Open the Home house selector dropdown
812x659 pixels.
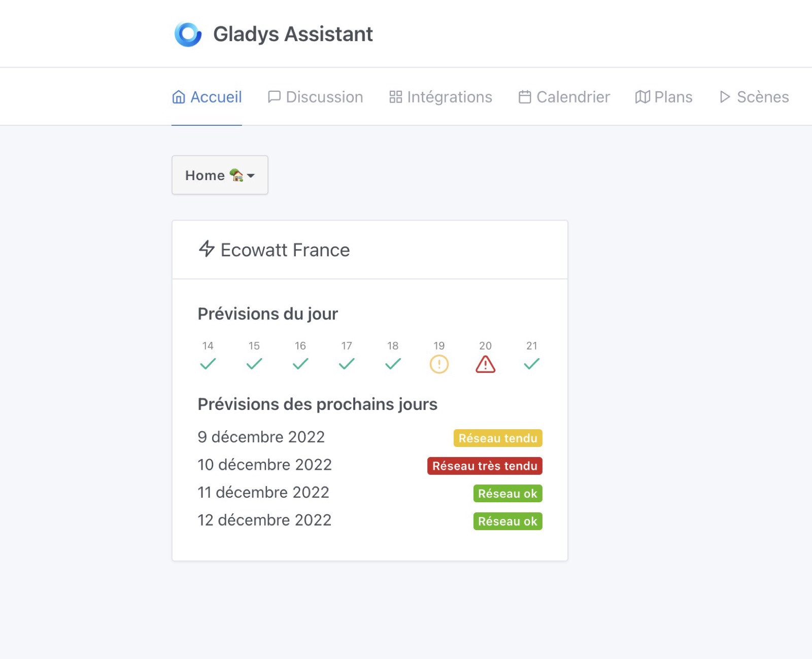[x=220, y=175]
